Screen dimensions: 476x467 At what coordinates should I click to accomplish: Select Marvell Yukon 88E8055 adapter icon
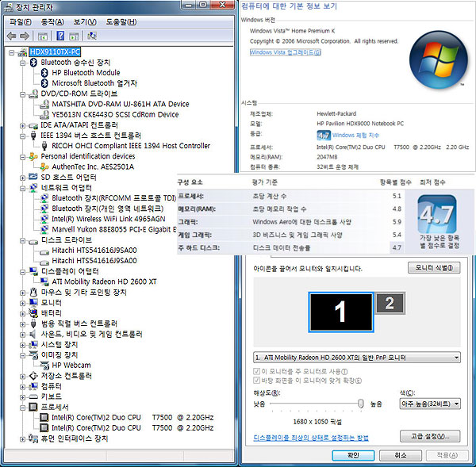[44, 229]
